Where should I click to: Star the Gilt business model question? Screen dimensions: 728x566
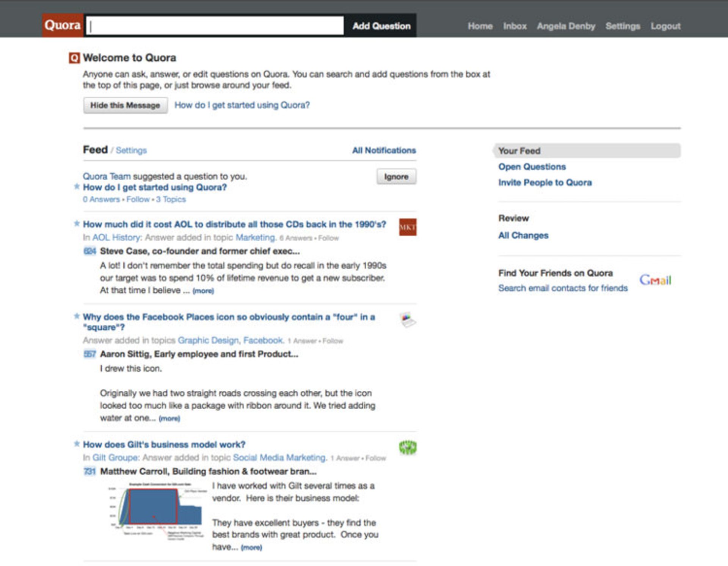point(76,444)
